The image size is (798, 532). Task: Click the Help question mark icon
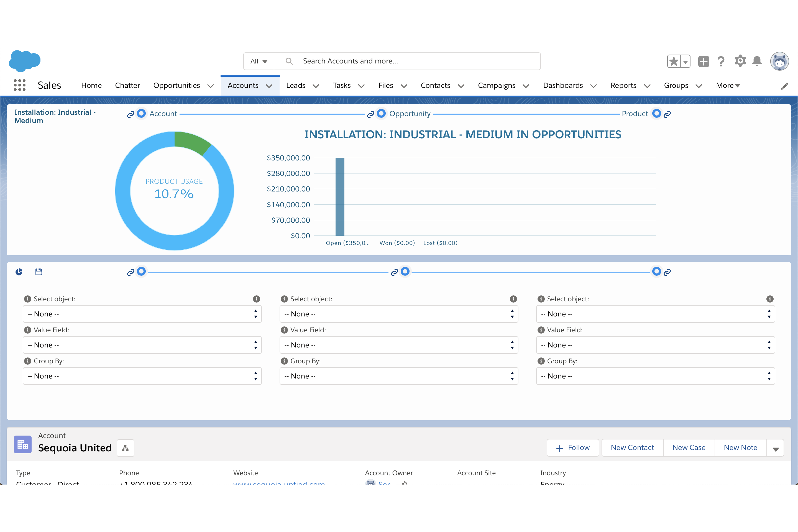point(721,61)
